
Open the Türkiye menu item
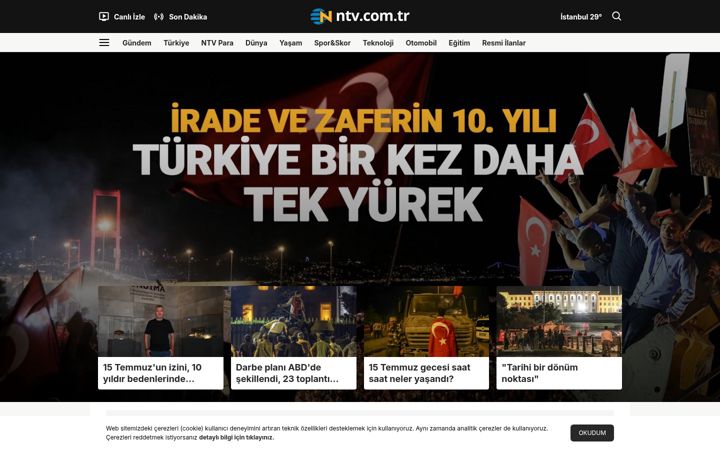point(176,43)
